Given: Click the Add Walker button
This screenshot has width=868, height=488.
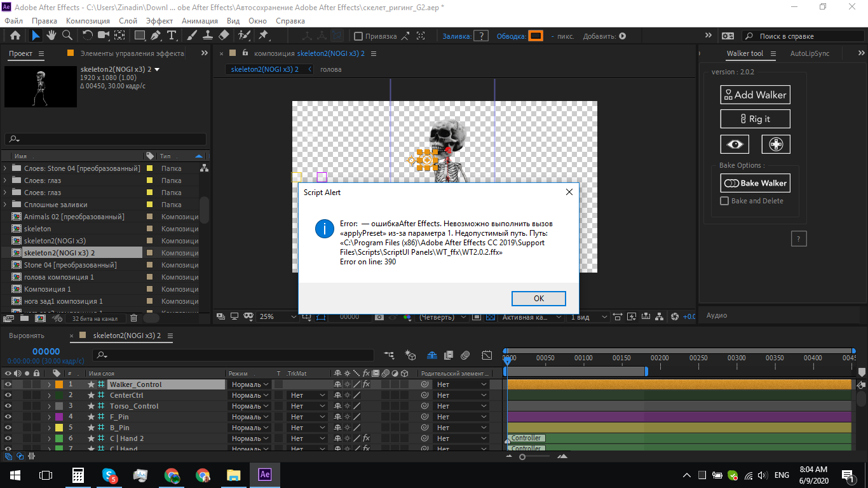Looking at the screenshot, I should pos(755,95).
